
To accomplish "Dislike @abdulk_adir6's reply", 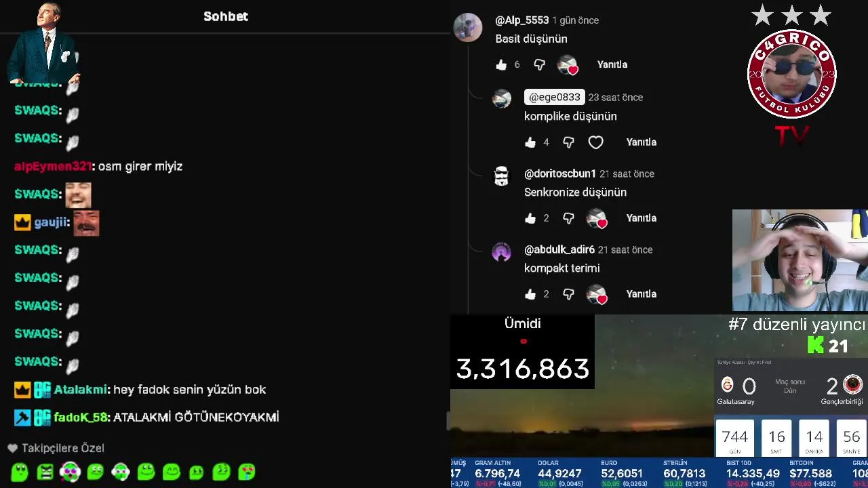I will click(x=568, y=294).
